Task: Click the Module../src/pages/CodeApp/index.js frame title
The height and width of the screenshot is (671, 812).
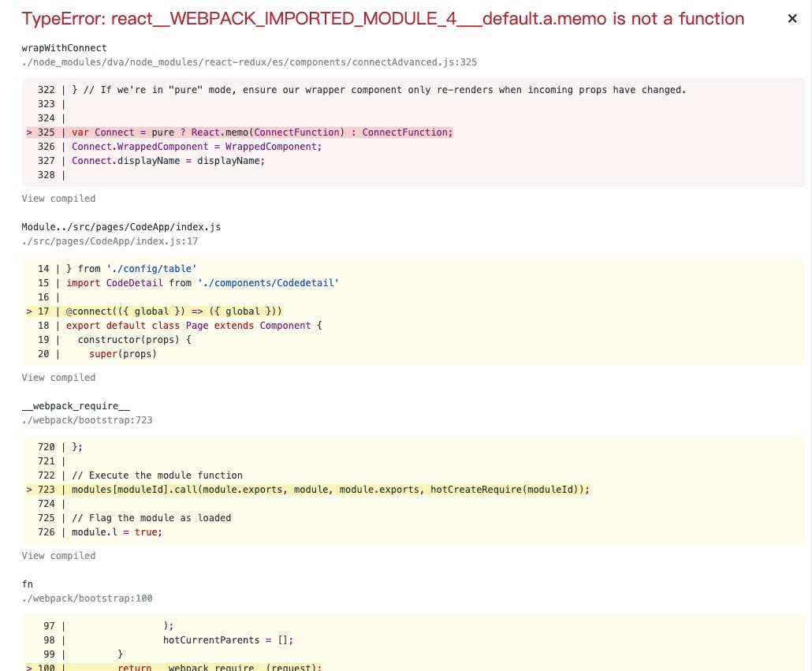Action: click(121, 227)
